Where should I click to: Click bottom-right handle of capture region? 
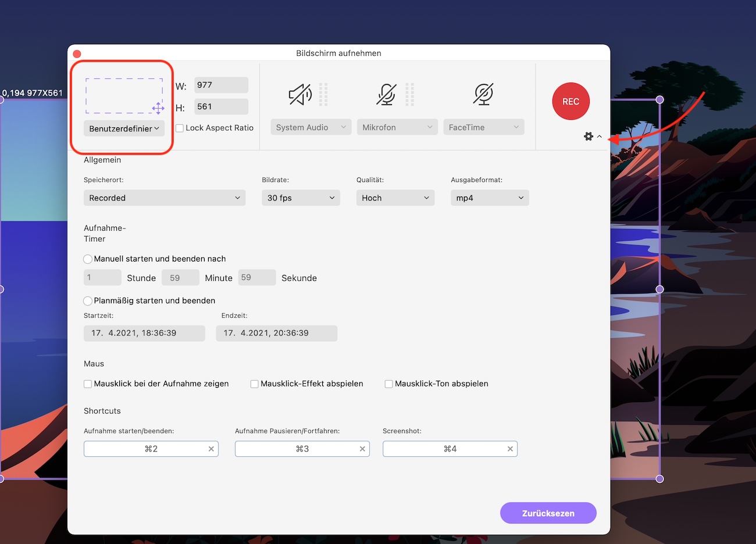[659, 479]
